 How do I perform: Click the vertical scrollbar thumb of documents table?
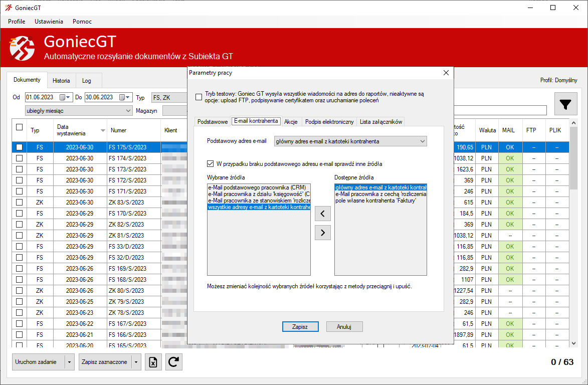point(573,158)
